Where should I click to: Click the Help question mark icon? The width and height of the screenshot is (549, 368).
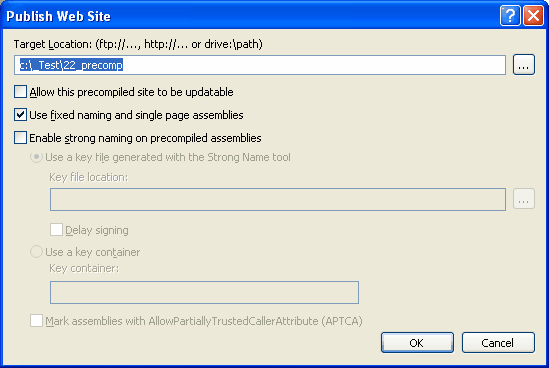[x=510, y=16]
